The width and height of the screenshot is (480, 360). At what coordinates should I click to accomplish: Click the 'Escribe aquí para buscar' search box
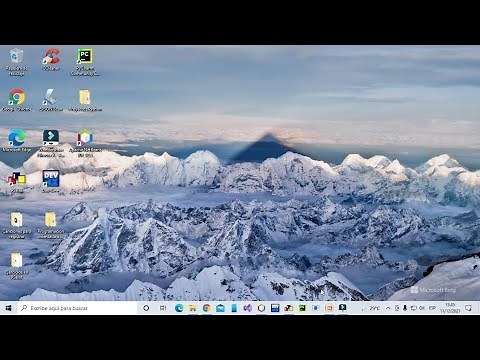pos(78,308)
